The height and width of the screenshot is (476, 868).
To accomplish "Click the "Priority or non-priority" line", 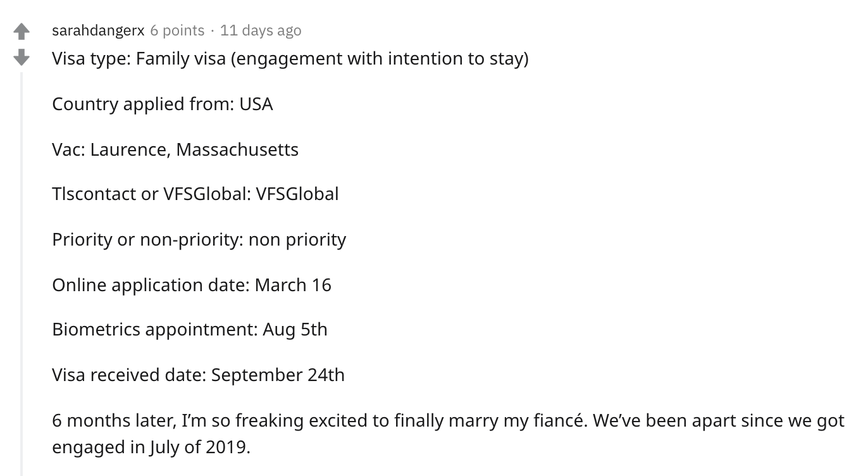I will click(199, 240).
